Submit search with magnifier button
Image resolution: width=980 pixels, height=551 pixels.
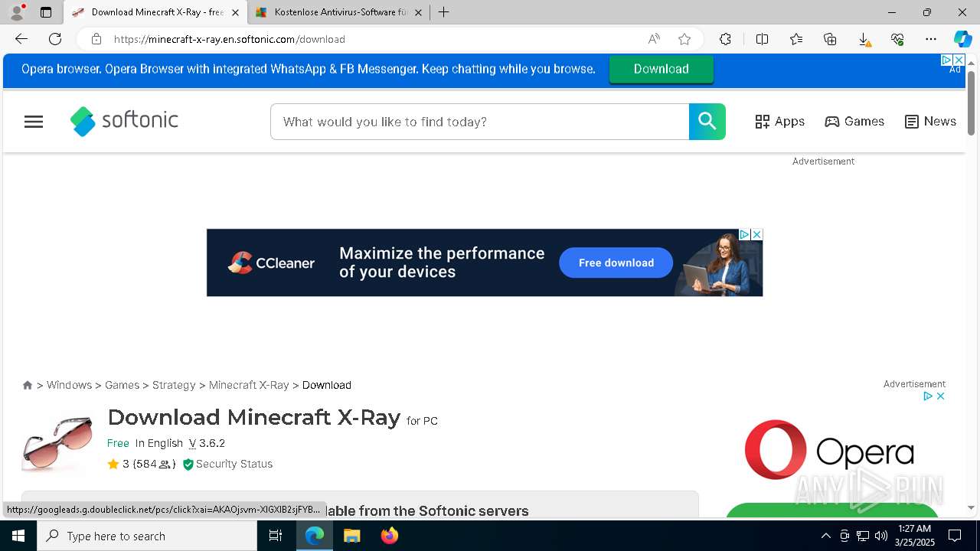tap(707, 122)
